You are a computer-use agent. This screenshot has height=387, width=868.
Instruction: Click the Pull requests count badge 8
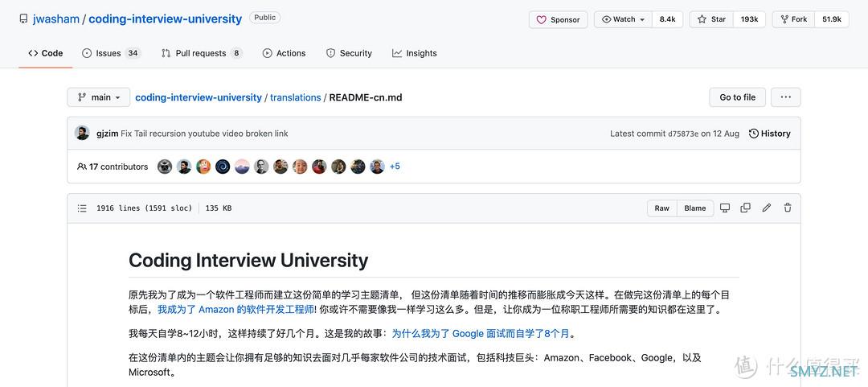tap(236, 53)
